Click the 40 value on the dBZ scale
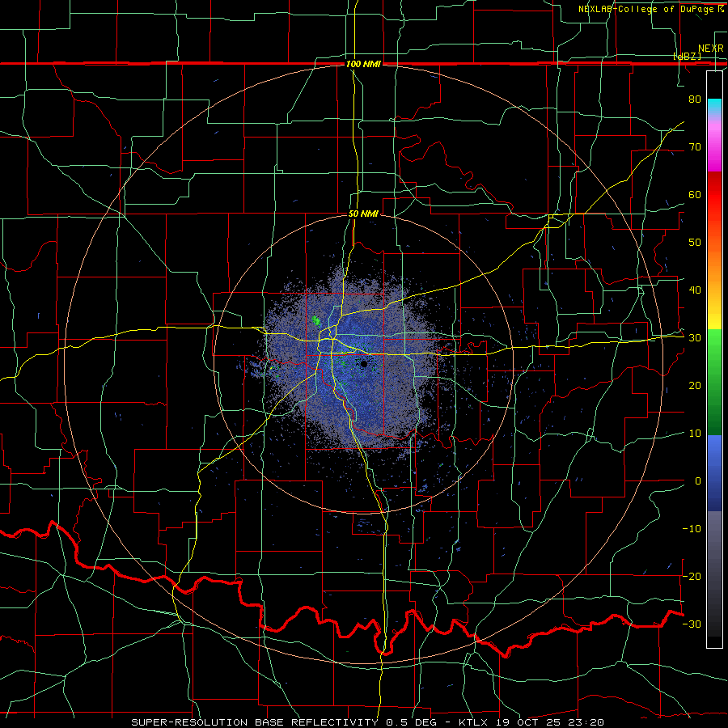Screen dimensions: 728x728 pyautogui.click(x=695, y=290)
